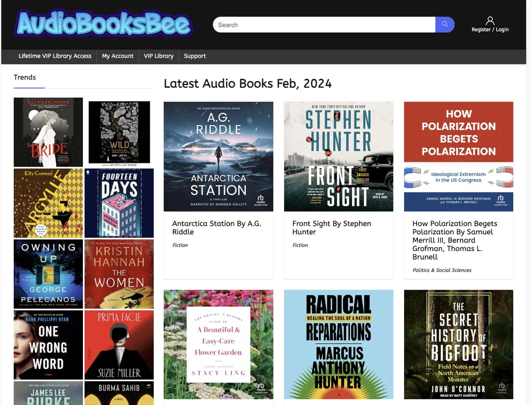Select the How Polarization Begets Polarization cover
The image size is (532, 405).
pos(458,156)
